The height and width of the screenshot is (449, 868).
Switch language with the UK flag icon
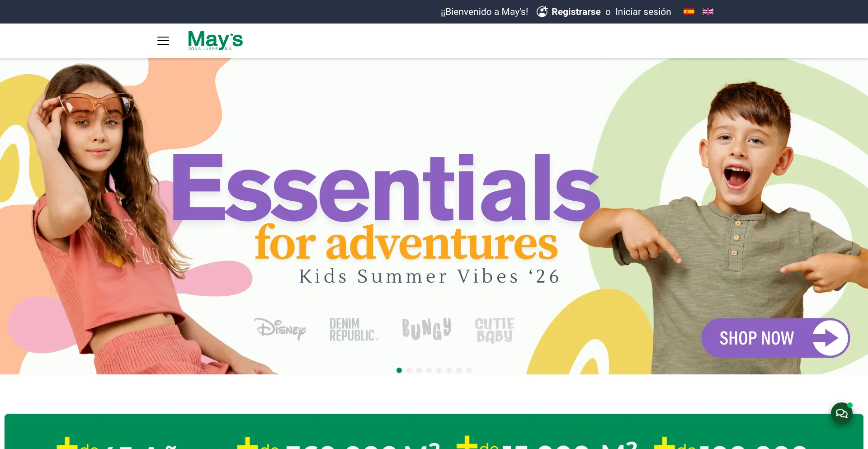(708, 12)
